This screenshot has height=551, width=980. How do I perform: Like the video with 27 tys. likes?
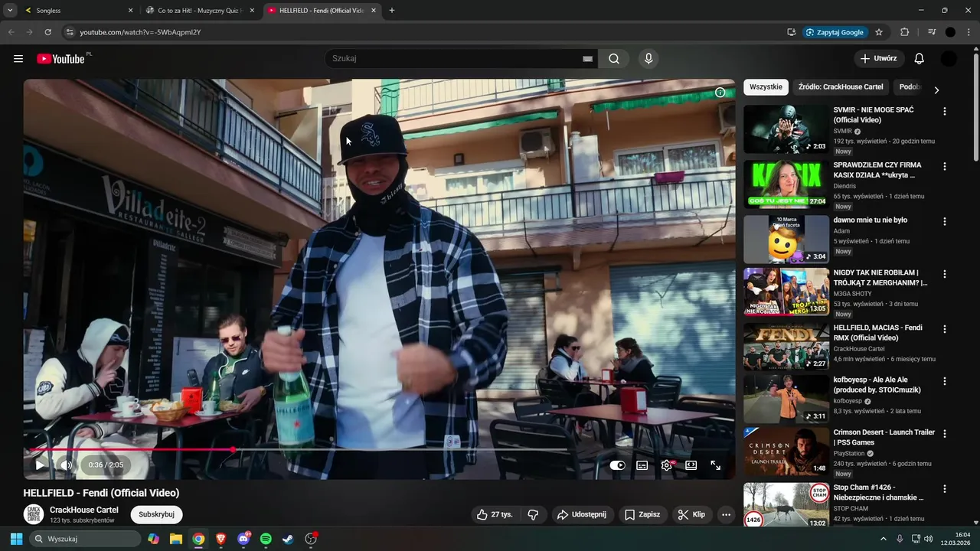click(x=494, y=514)
